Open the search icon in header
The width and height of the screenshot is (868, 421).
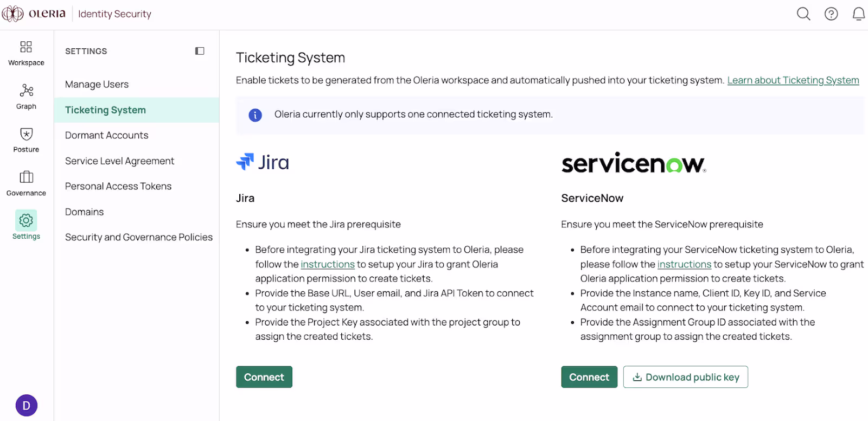803,14
